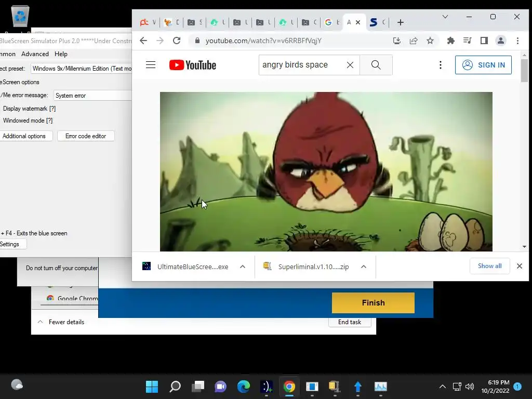The image size is (532, 399).
Task: Open the YouTube hamburger guide menu
Action: 151,65
